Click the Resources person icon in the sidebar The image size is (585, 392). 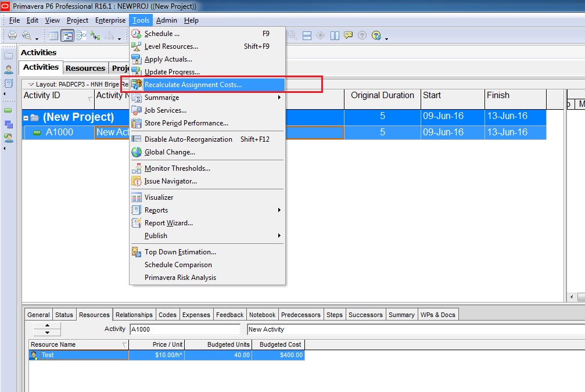(9, 70)
